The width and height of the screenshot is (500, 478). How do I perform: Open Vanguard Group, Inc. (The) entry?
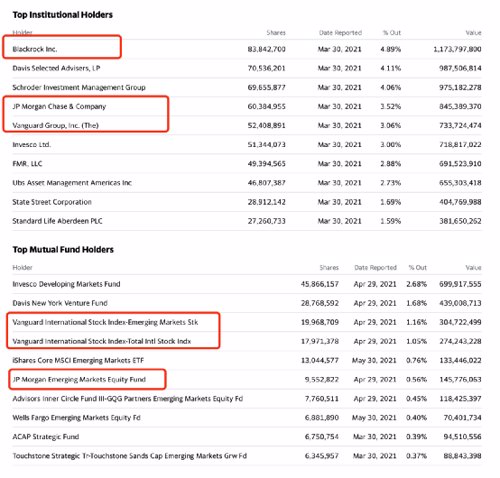tap(56, 125)
